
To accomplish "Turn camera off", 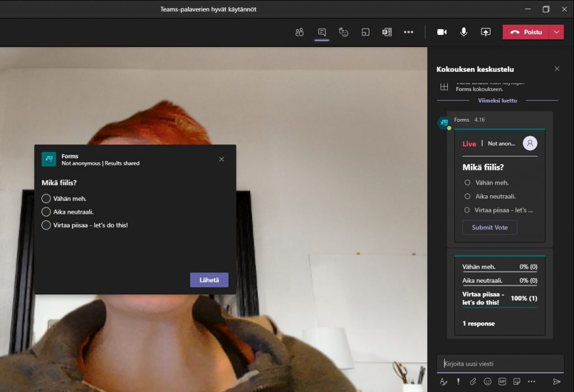I will tap(442, 32).
